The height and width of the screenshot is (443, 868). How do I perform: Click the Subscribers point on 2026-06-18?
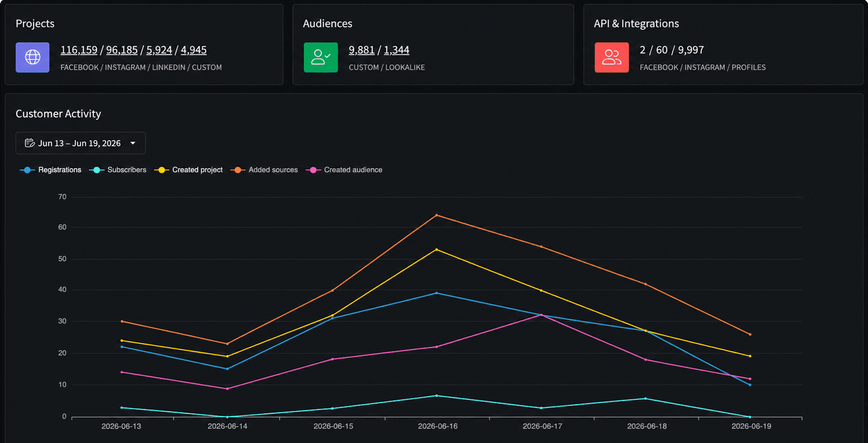click(x=645, y=399)
